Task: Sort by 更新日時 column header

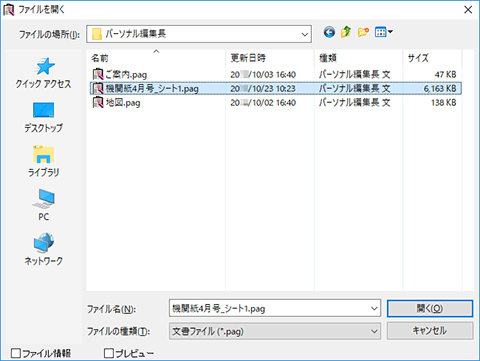Action: (x=270, y=58)
